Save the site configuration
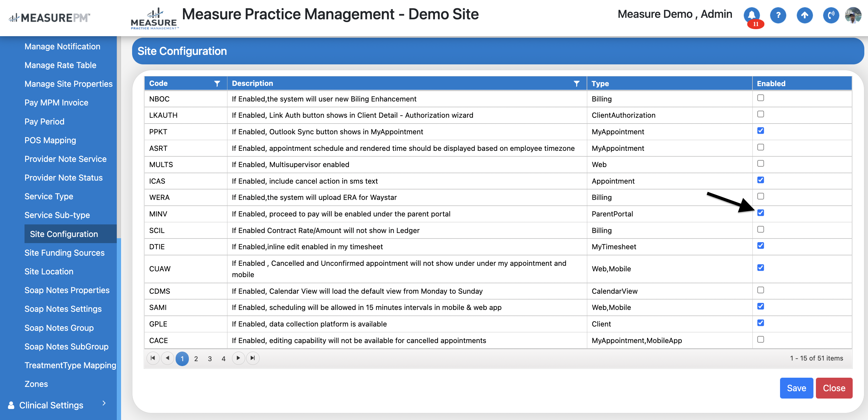 pyautogui.click(x=796, y=388)
